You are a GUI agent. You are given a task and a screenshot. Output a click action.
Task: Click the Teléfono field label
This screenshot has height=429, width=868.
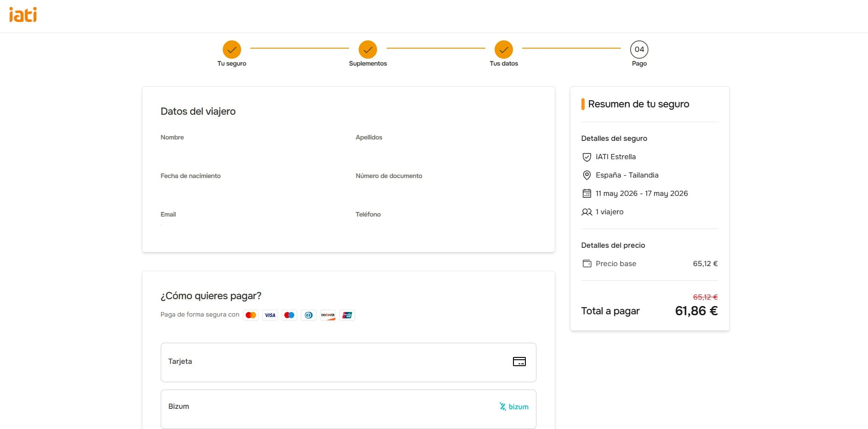point(368,214)
